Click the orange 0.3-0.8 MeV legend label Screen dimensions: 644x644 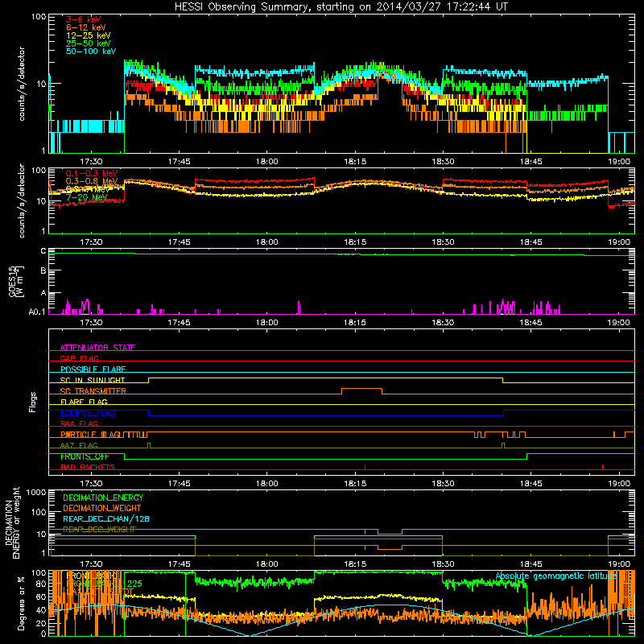coord(91,181)
